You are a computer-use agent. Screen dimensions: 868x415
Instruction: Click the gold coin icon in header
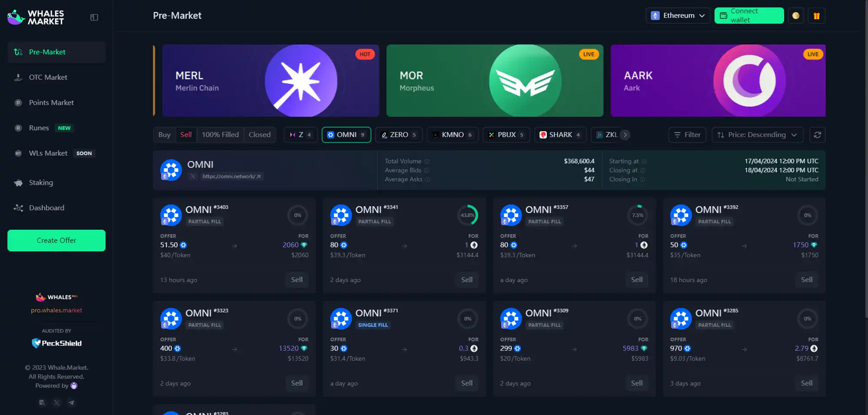pyautogui.click(x=796, y=16)
